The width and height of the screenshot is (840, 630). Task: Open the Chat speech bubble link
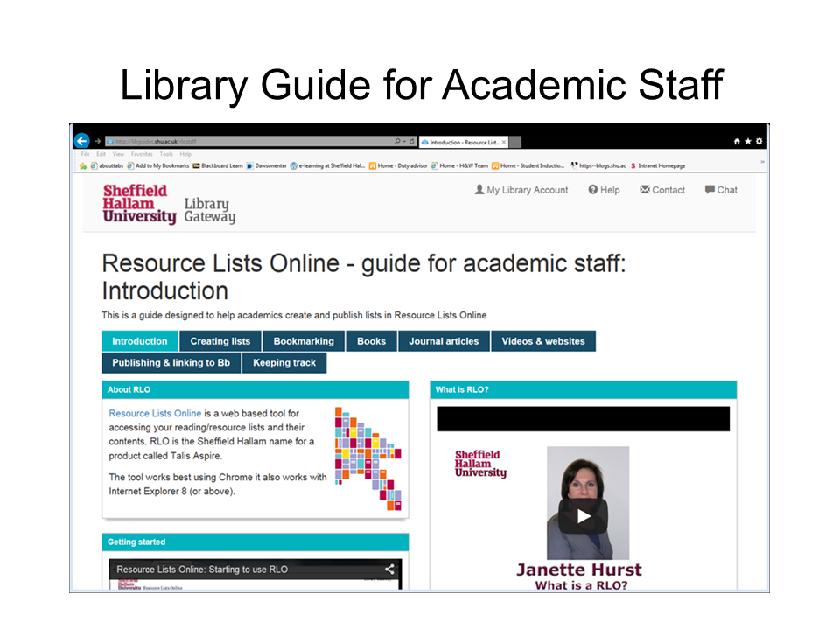(721, 190)
